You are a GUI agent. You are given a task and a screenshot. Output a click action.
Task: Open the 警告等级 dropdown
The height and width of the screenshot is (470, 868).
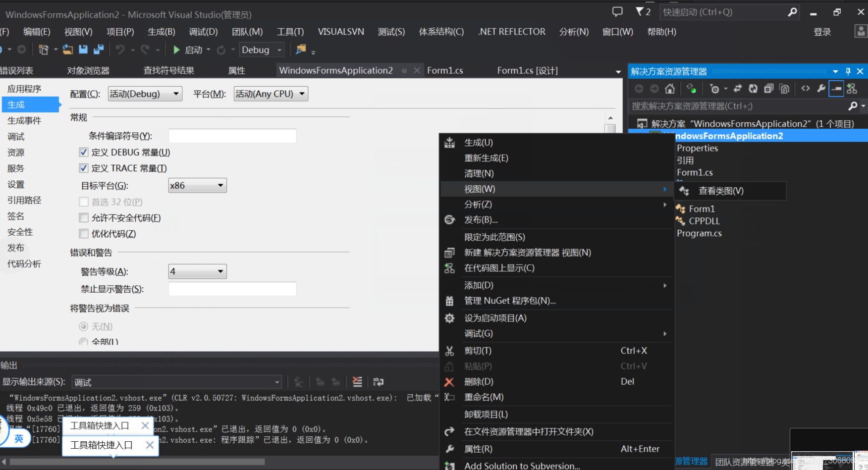[198, 271]
